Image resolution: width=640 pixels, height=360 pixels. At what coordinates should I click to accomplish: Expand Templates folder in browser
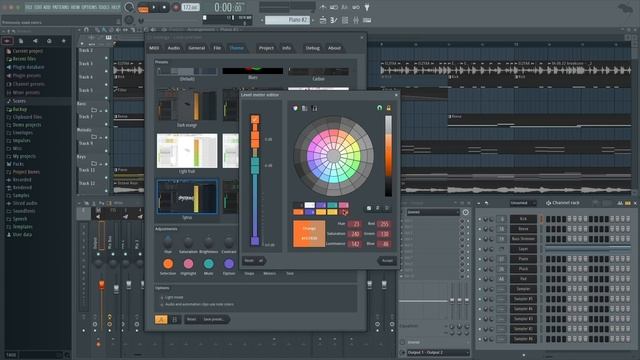point(22,227)
